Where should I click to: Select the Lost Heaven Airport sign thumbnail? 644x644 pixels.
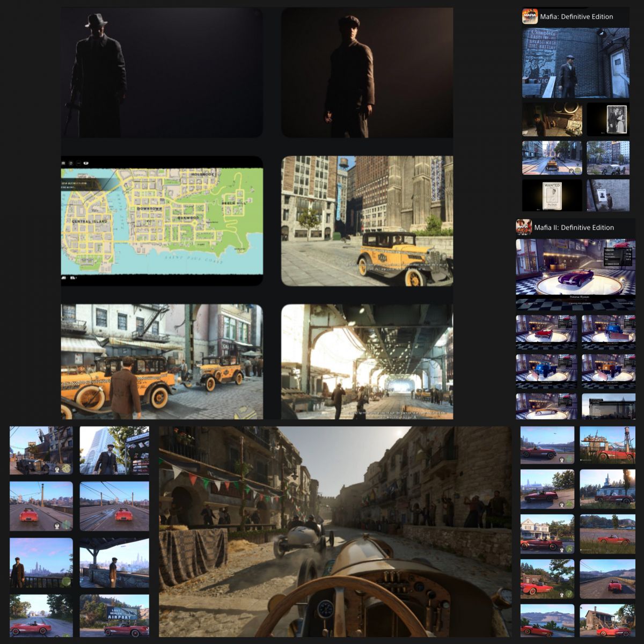[x=114, y=615]
